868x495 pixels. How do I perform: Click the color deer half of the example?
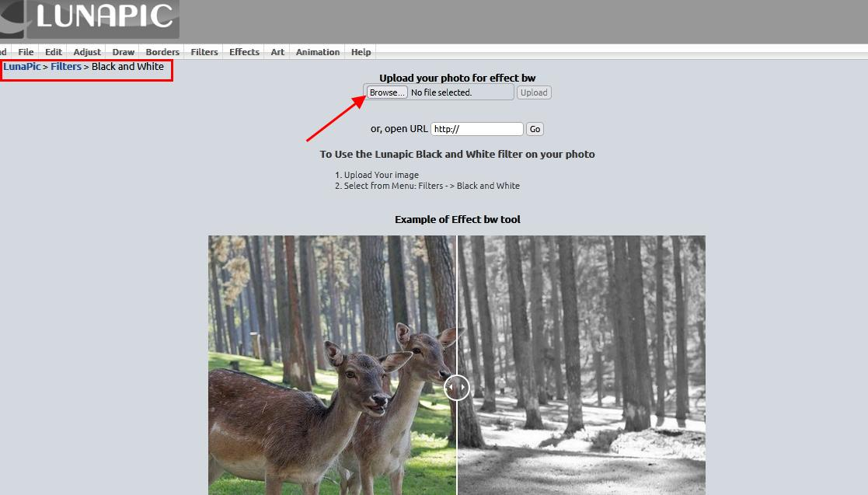[x=332, y=365]
